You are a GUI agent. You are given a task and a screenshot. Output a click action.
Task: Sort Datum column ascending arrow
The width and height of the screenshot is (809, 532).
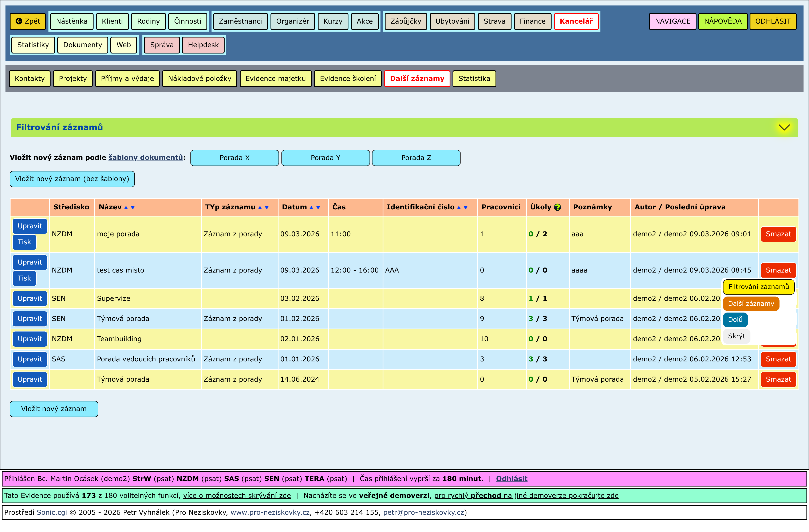311,208
